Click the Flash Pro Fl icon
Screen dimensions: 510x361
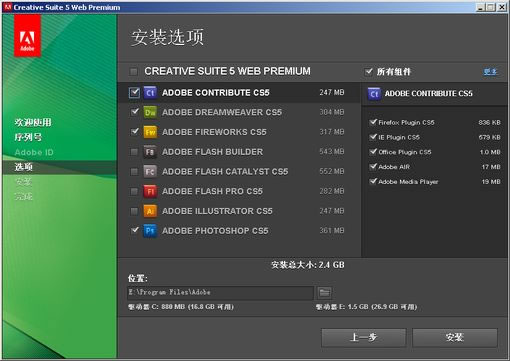click(150, 191)
